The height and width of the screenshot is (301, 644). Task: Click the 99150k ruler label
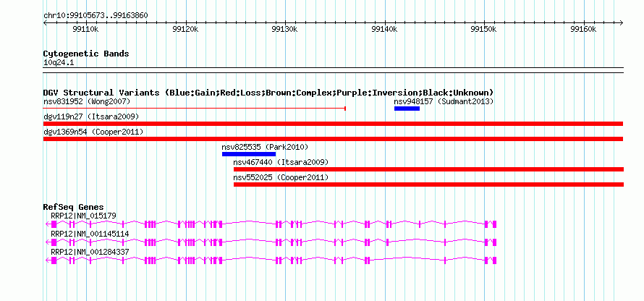click(x=483, y=30)
